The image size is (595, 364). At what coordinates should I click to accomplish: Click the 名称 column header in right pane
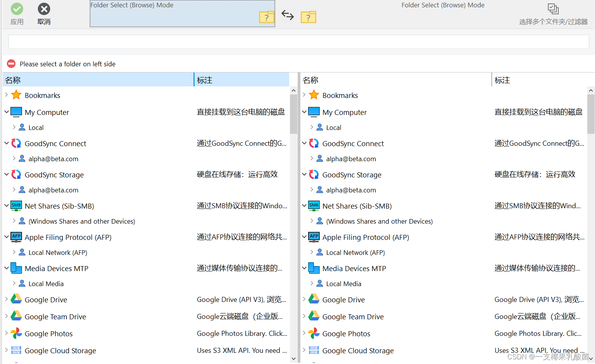click(x=396, y=80)
